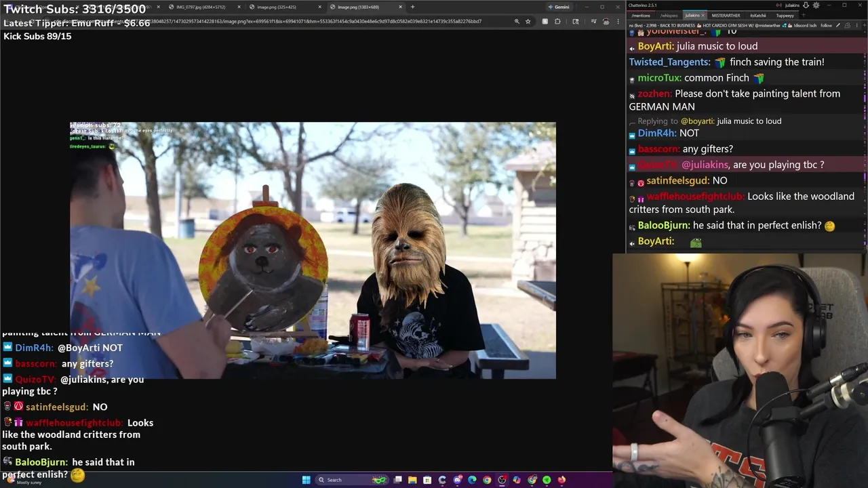
Task: Open Task View on the taskbar
Action: click(398, 480)
